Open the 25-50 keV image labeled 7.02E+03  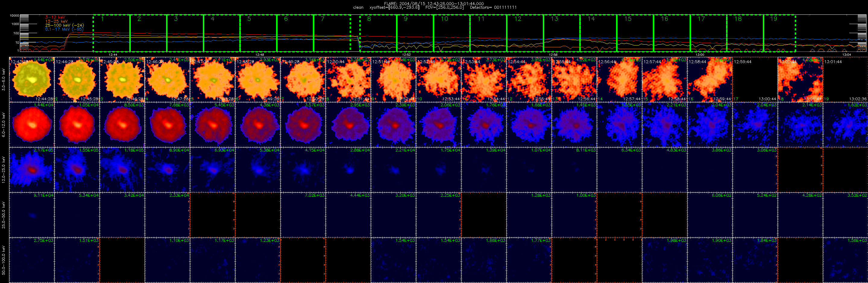point(303,215)
